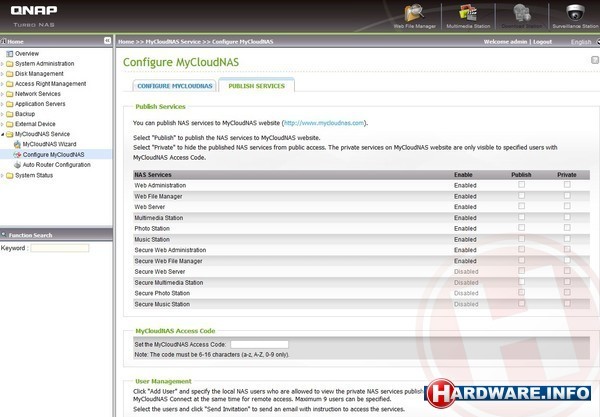Click the Enable column header
Image resolution: width=600 pixels, height=417 pixels.
coord(463,175)
